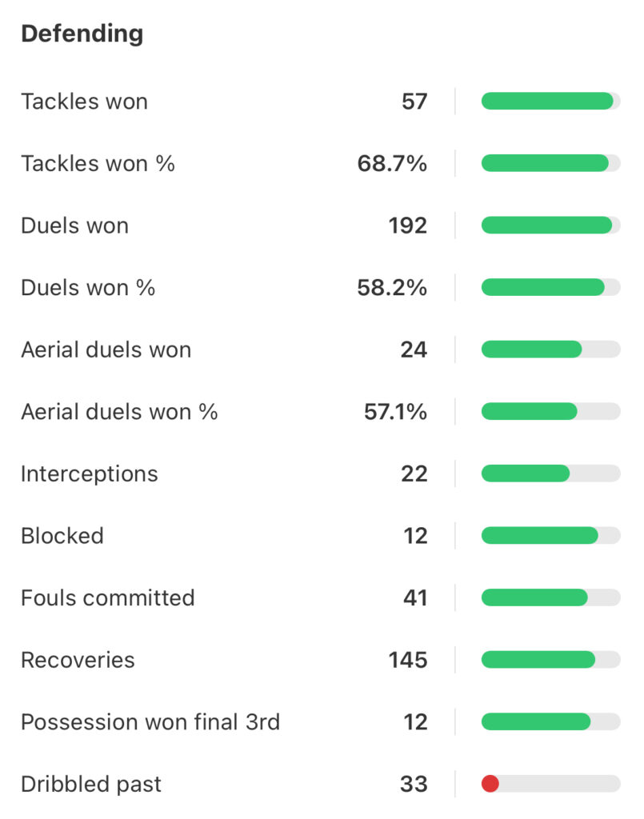Tap the Tackles won % green bar

[545, 163]
